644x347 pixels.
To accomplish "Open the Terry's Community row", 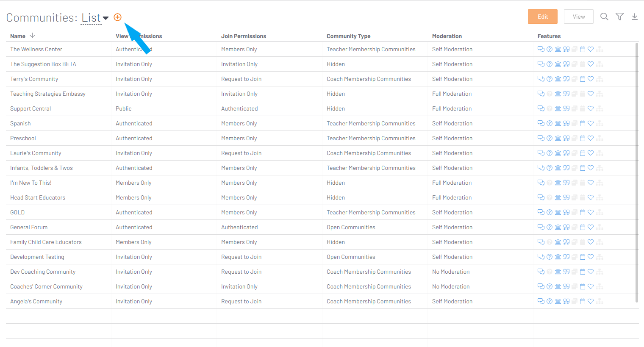I will (x=34, y=79).
